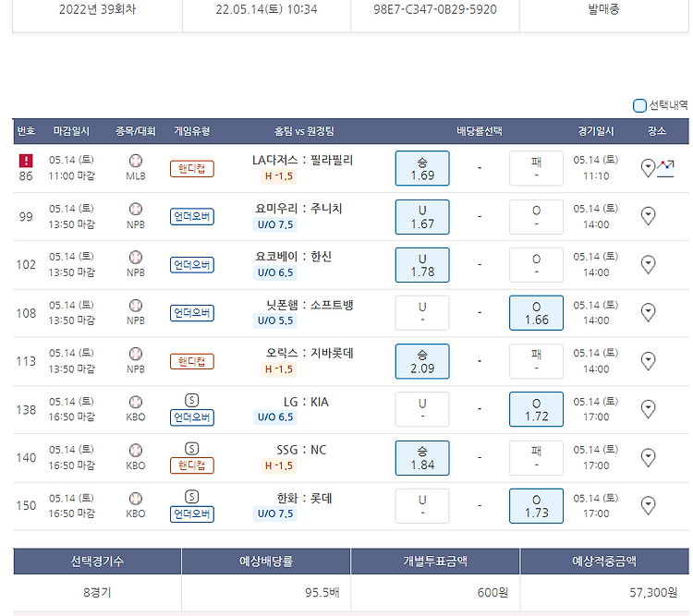This screenshot has height=616, width=693.
Task: Select 승 1.84 for SSG vs NC
Action: [422, 458]
